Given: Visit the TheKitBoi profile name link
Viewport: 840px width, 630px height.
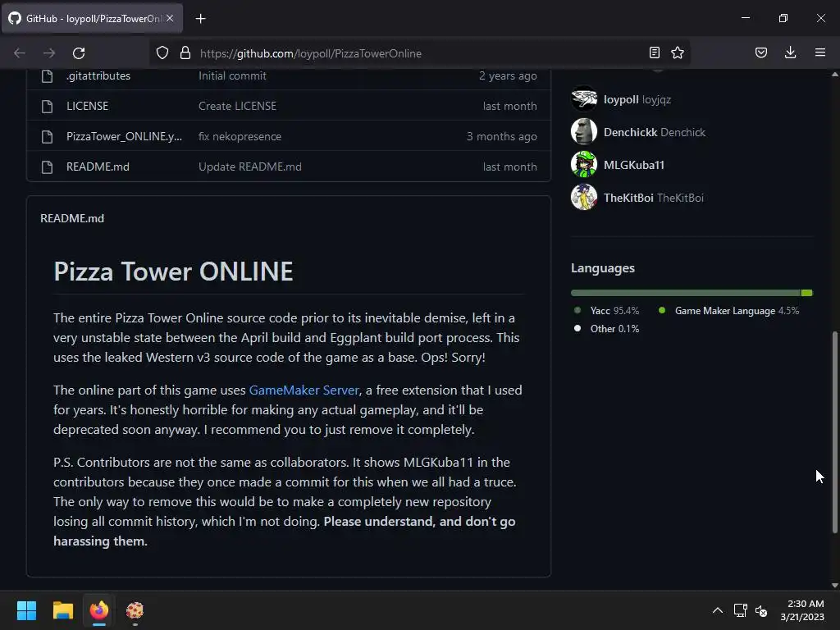Looking at the screenshot, I should click(628, 198).
